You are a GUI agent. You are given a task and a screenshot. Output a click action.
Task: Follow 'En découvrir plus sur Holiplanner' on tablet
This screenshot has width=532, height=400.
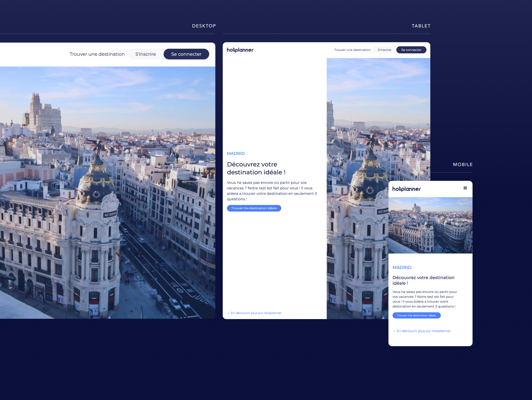256,313
